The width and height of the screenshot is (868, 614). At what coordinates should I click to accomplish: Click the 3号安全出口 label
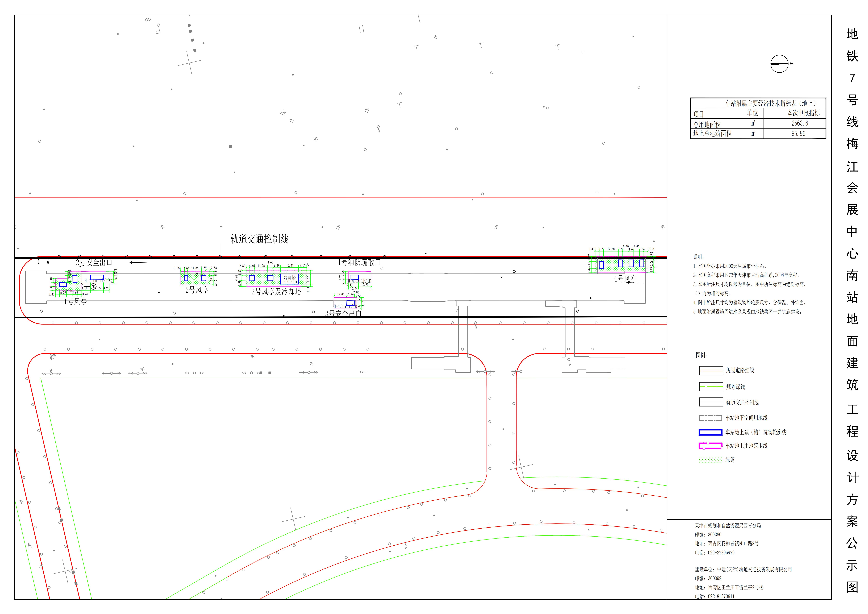(343, 313)
